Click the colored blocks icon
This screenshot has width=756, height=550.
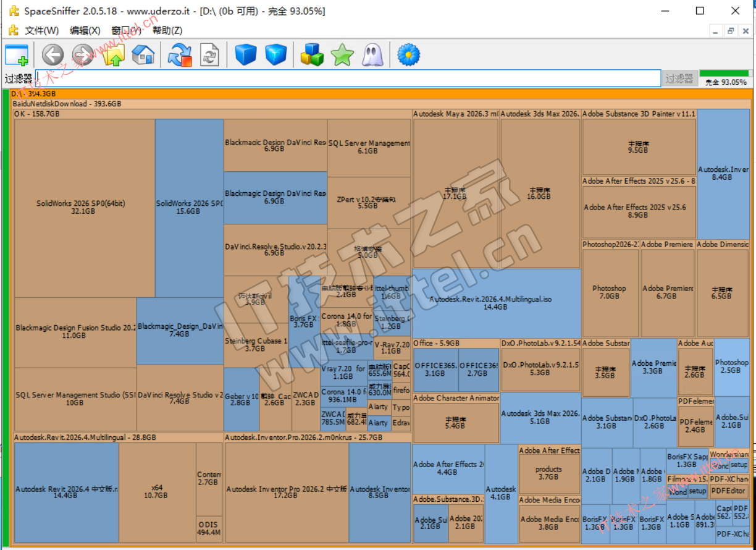pyautogui.click(x=312, y=55)
